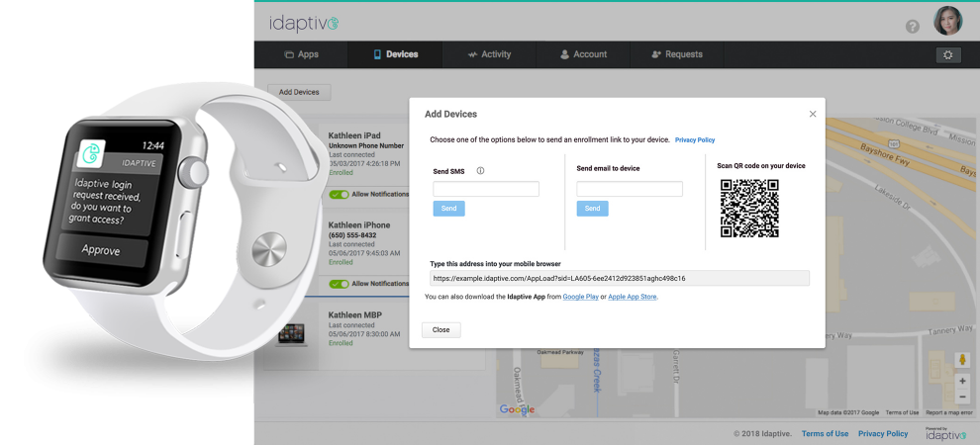Click the enrollment URL address field

tap(620, 278)
